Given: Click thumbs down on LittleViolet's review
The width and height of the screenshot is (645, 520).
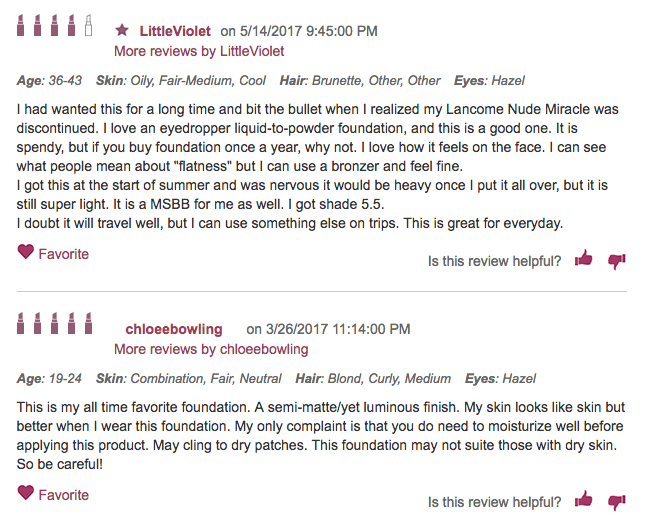Looking at the screenshot, I should (616, 261).
